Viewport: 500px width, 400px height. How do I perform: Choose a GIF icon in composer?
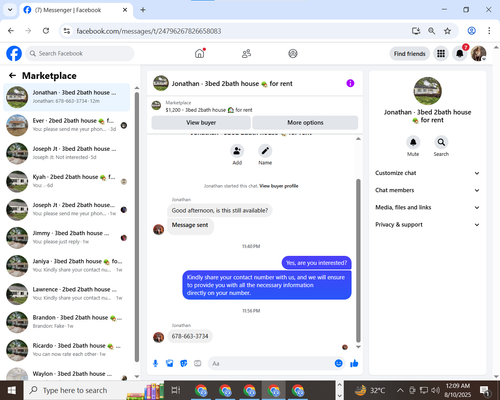pyautogui.click(x=198, y=363)
